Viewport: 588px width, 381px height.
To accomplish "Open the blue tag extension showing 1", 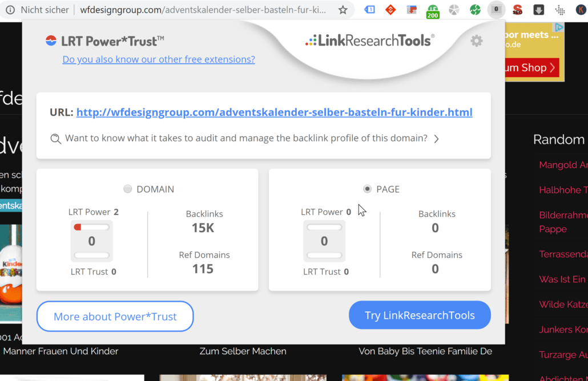I will click(x=369, y=10).
